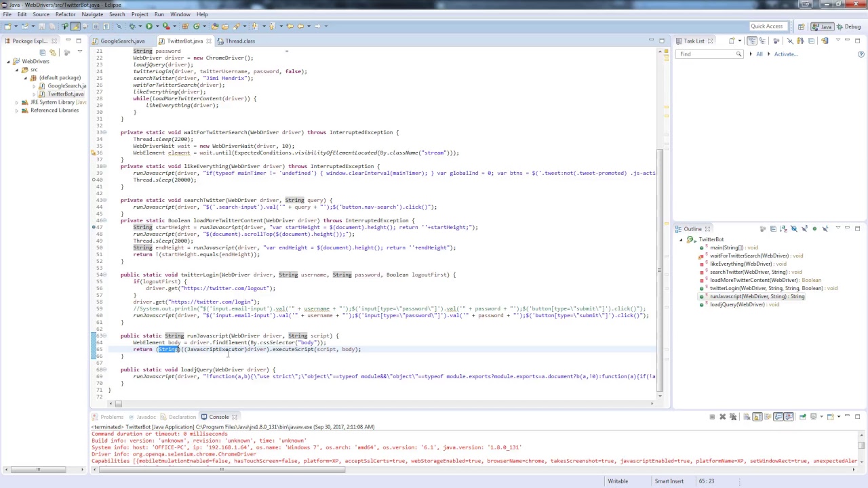Open the Navigate menu

click(92, 14)
